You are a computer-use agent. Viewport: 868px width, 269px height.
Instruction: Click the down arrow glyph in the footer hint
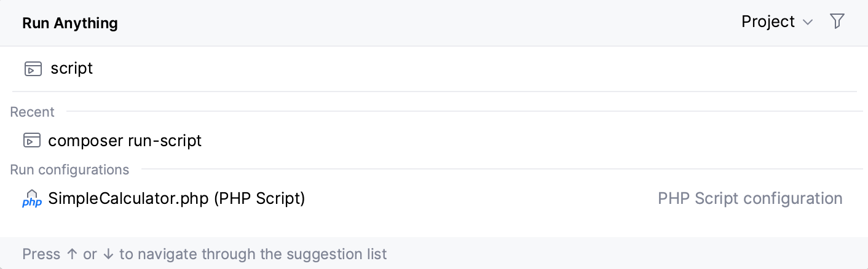coord(108,254)
